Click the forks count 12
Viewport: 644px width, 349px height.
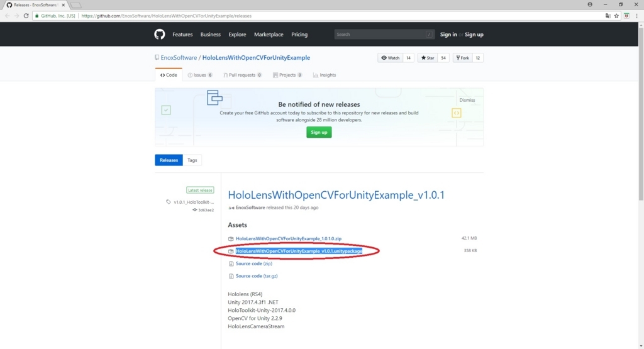[x=478, y=58]
